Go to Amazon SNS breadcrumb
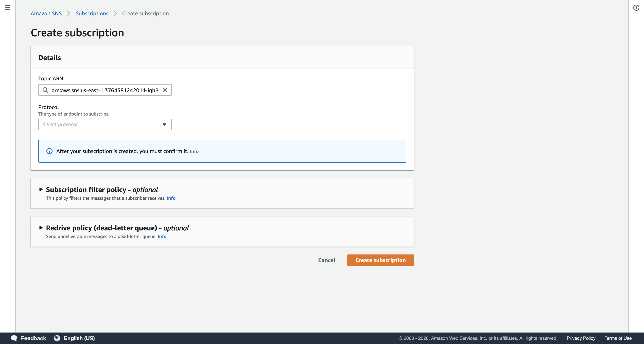This screenshot has height=344, width=644. [x=46, y=13]
